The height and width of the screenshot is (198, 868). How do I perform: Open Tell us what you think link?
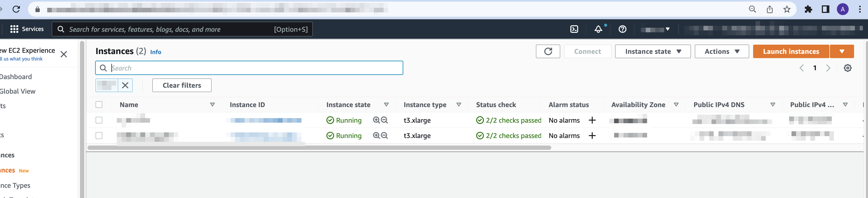click(21, 59)
